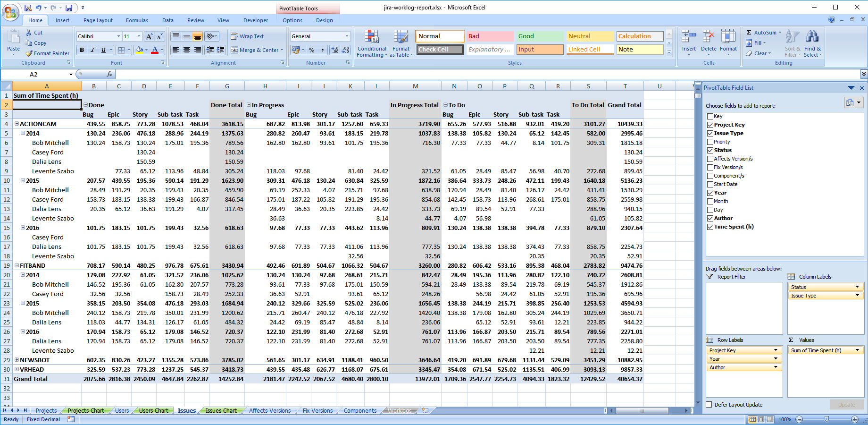
Task: Click the Italic formatting icon
Action: [x=92, y=50]
